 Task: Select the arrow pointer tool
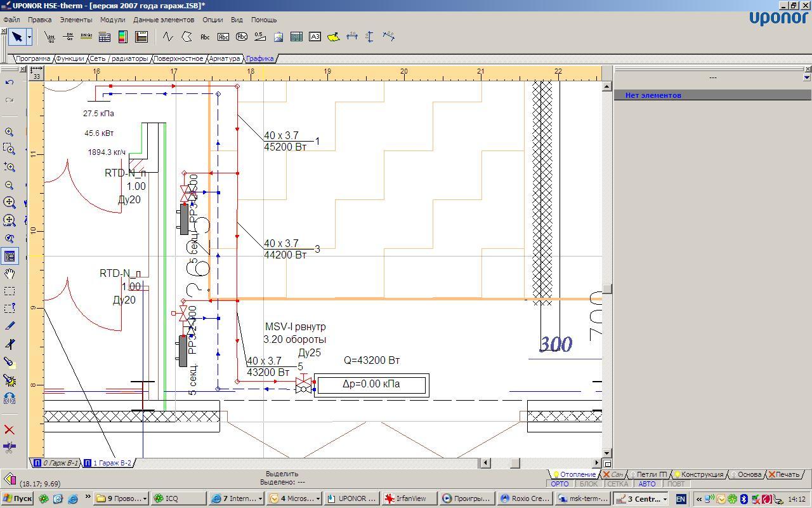point(17,37)
